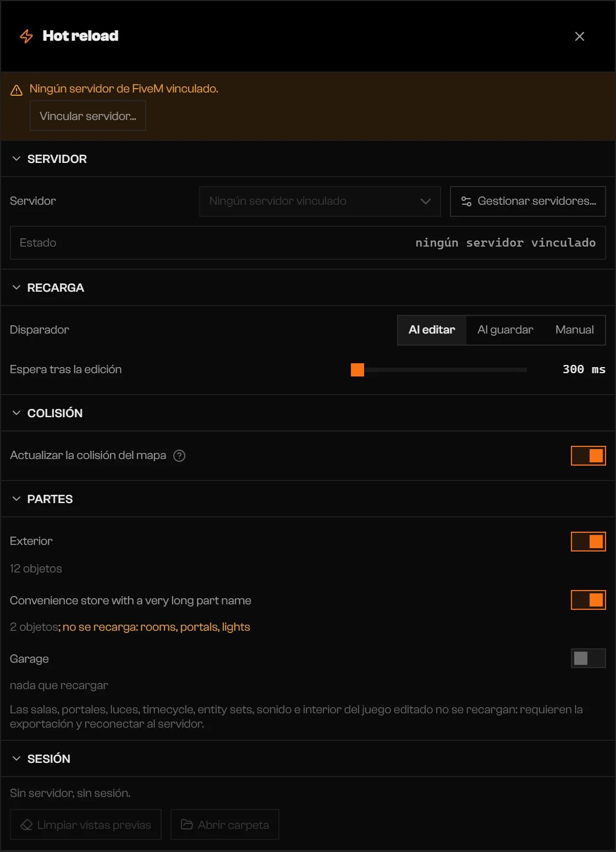This screenshot has width=616, height=852.
Task: Toggle the Garage part switch
Action: tap(588, 658)
